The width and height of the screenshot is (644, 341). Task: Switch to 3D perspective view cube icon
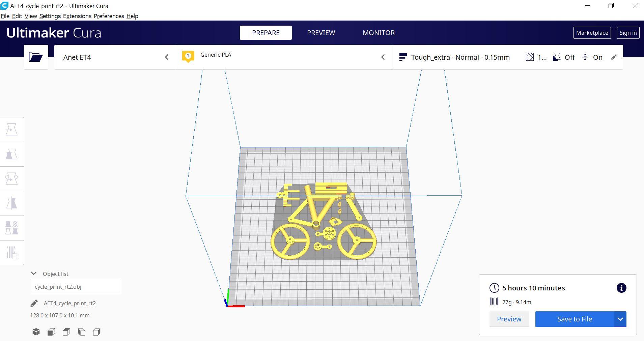pyautogui.click(x=36, y=332)
